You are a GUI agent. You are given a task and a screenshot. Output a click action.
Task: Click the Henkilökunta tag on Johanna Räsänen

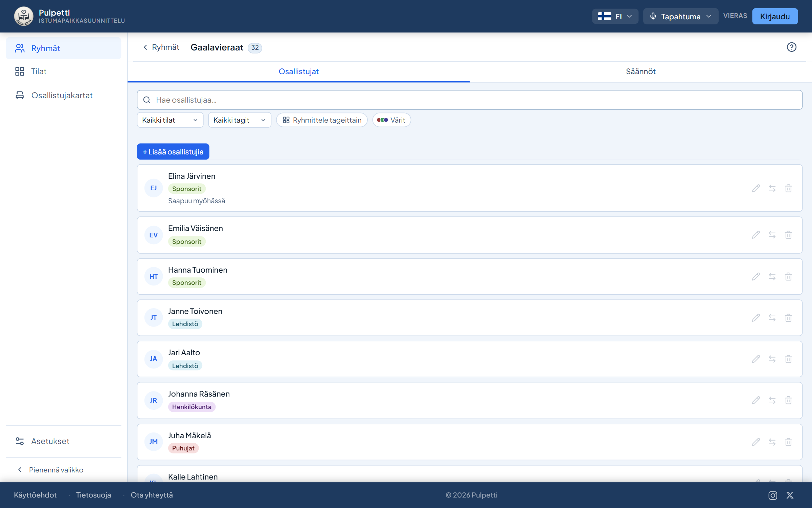point(192,407)
